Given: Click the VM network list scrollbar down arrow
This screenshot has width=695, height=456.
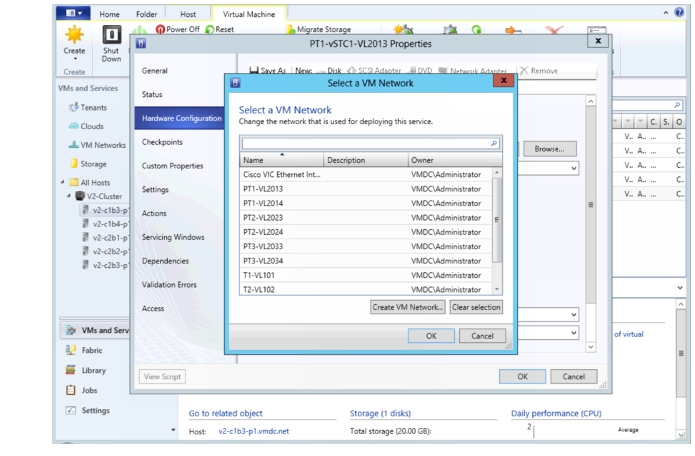Looking at the screenshot, I should point(497,289).
